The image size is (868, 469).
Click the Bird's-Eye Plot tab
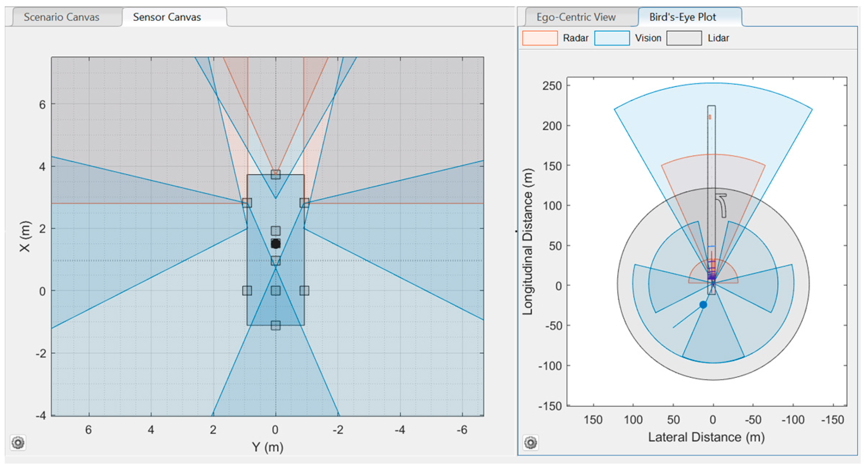tap(682, 17)
